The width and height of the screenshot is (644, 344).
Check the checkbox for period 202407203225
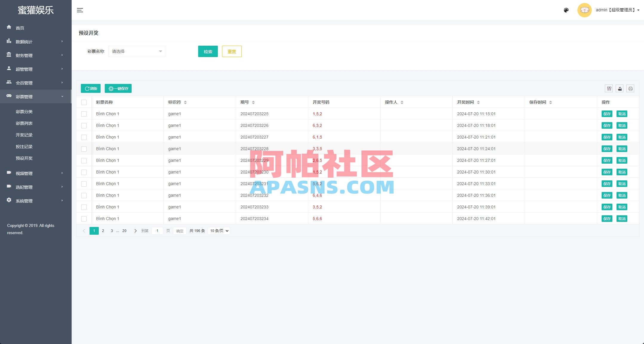click(84, 114)
